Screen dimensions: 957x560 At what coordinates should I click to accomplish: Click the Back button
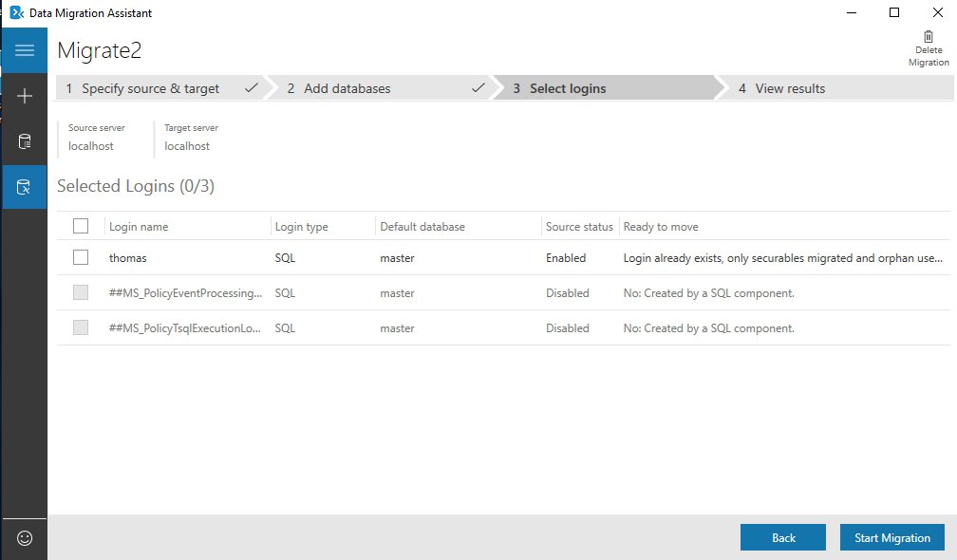[x=782, y=536]
